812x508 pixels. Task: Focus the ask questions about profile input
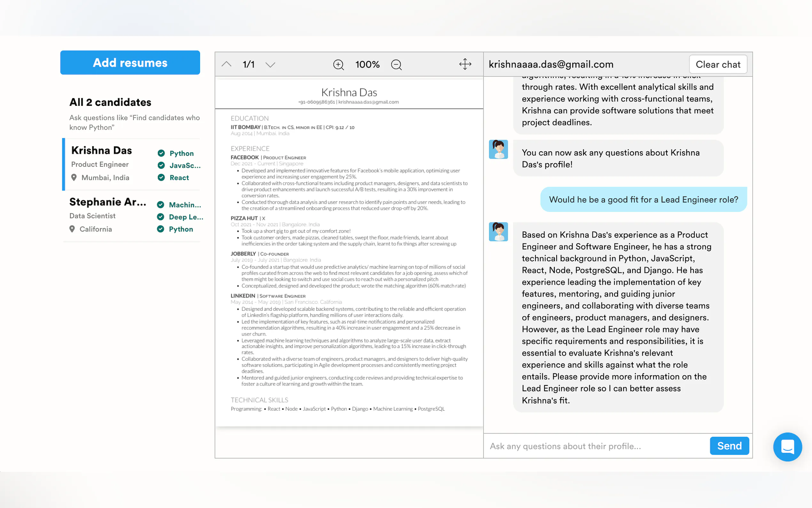pos(596,446)
